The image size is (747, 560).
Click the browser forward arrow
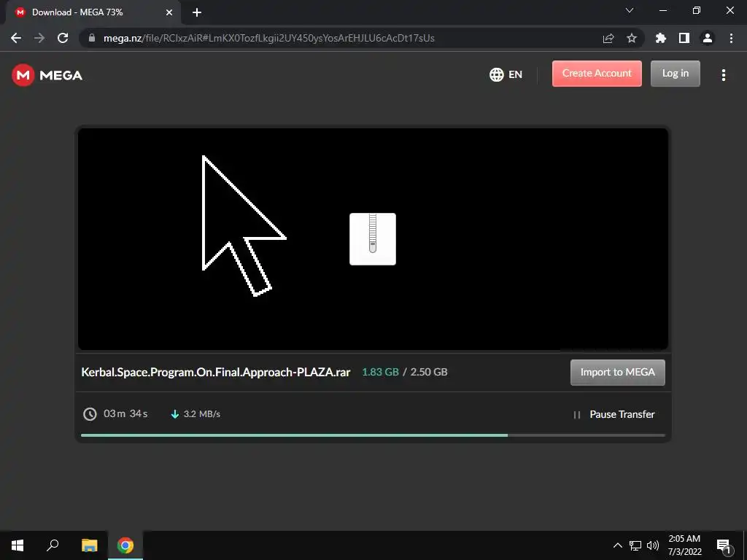39,38
